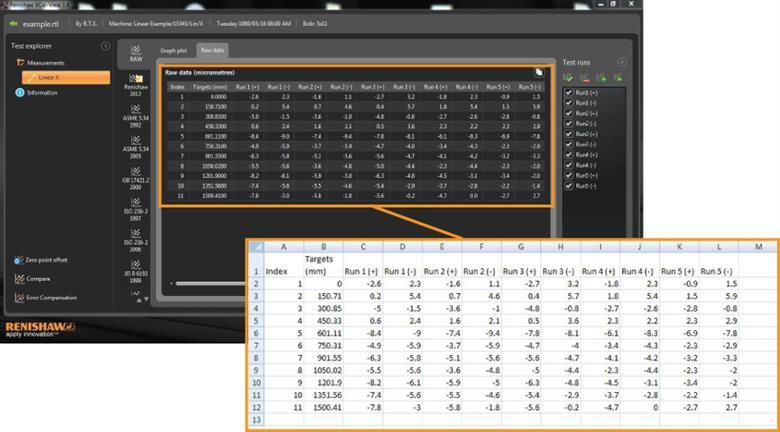The height and width of the screenshot is (432, 780).
Task: Select the GB 17421.2 2000 analysis
Action: [x=136, y=179]
